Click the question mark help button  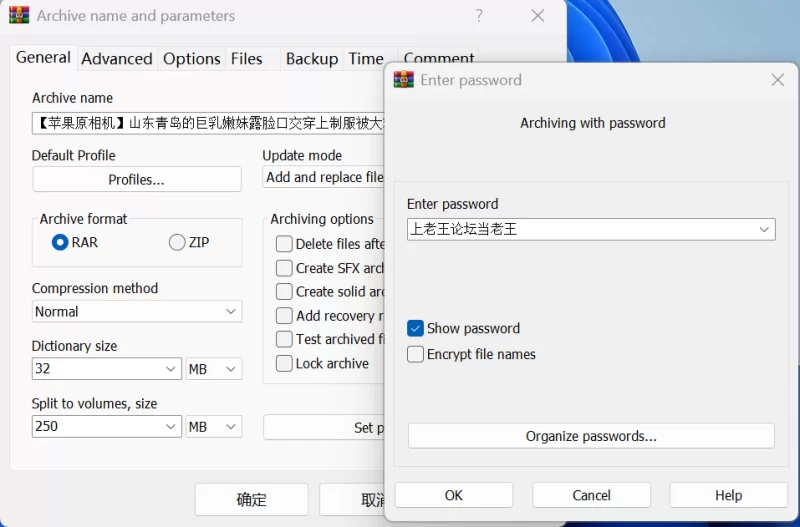[x=479, y=16]
